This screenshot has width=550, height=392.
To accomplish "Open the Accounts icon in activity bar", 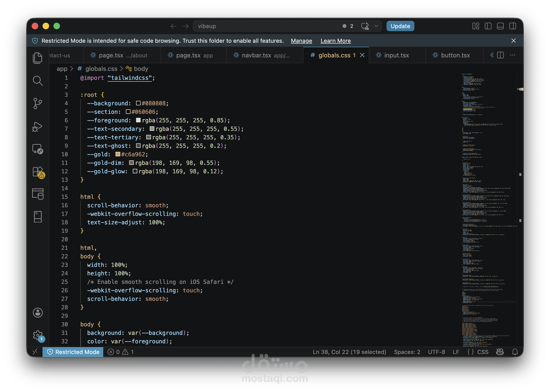I will pyautogui.click(x=38, y=313).
